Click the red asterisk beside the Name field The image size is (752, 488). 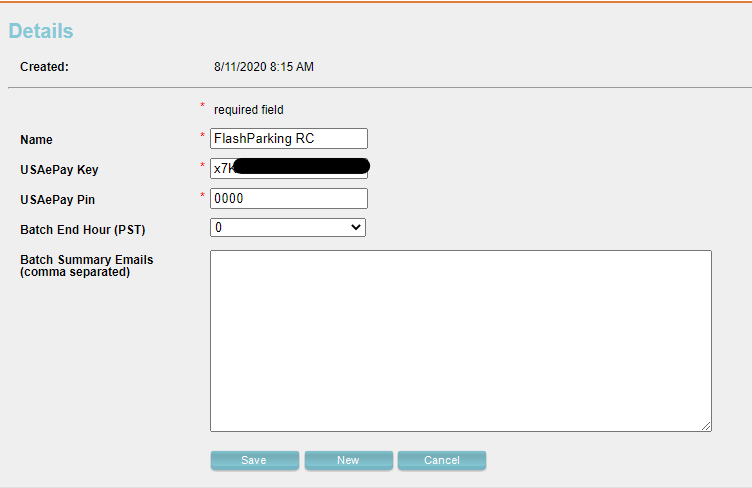tap(202, 136)
